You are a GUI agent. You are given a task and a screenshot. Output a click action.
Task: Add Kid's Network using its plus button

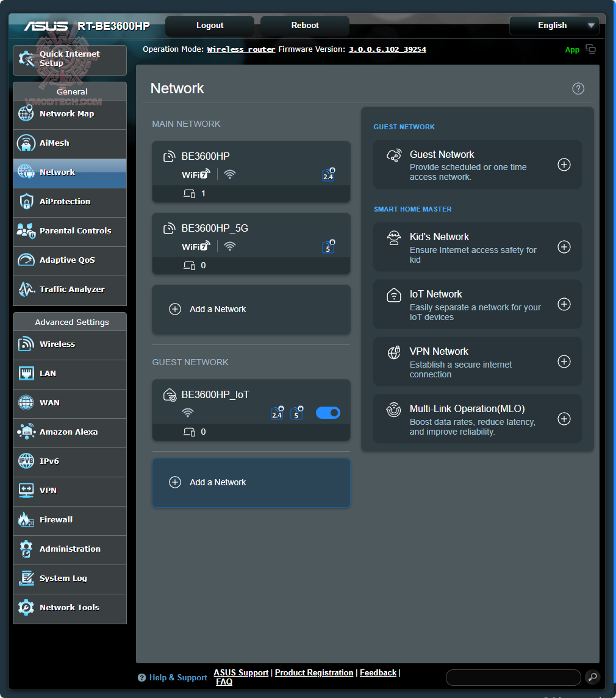click(564, 247)
